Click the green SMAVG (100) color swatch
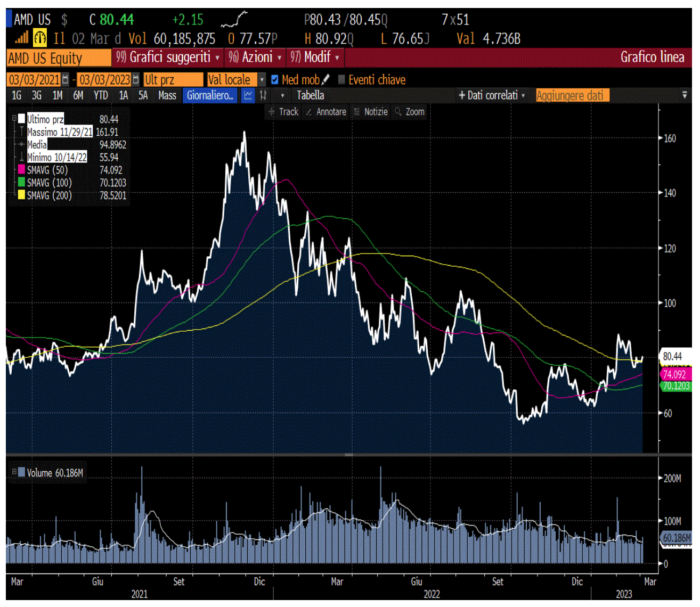The image size is (700, 607). tap(21, 183)
